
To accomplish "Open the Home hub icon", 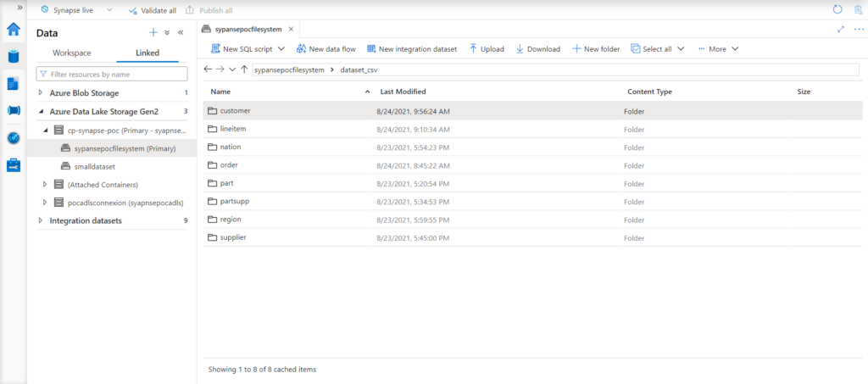I will pos(14,30).
